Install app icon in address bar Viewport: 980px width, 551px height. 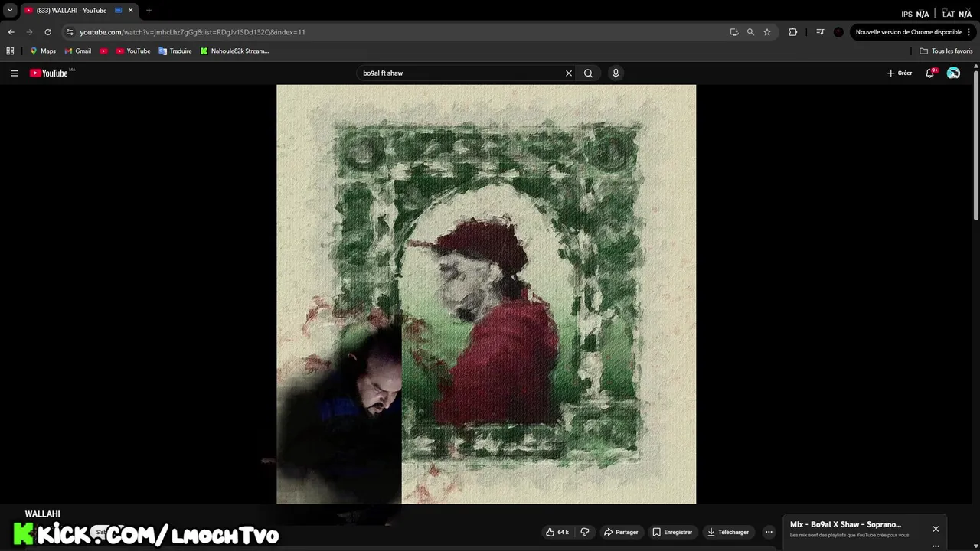coord(734,32)
